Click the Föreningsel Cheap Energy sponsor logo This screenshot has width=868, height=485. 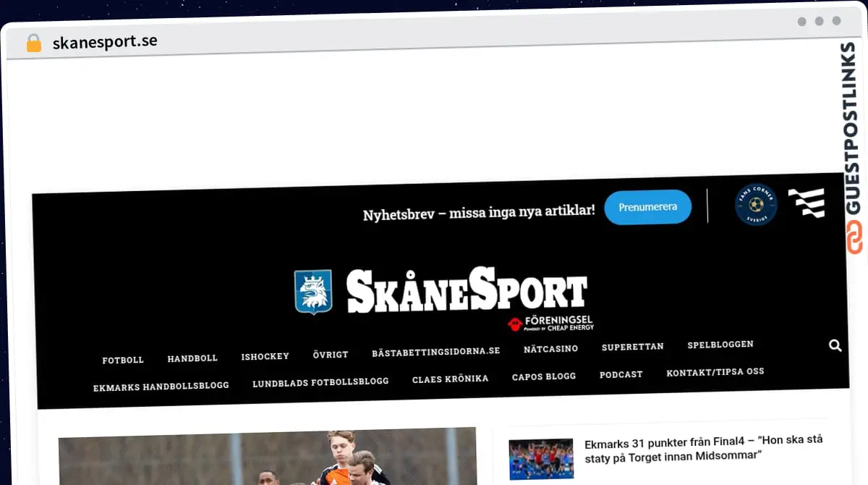551,323
